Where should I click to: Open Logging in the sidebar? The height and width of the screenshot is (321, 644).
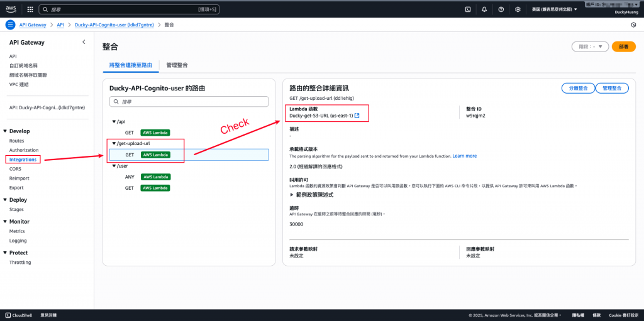pyautogui.click(x=18, y=241)
